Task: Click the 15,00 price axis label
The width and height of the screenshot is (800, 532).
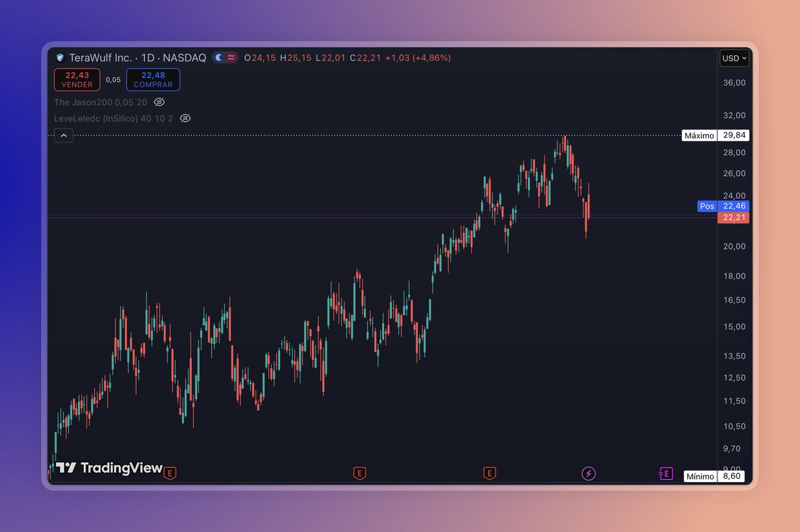Action: coord(735,327)
